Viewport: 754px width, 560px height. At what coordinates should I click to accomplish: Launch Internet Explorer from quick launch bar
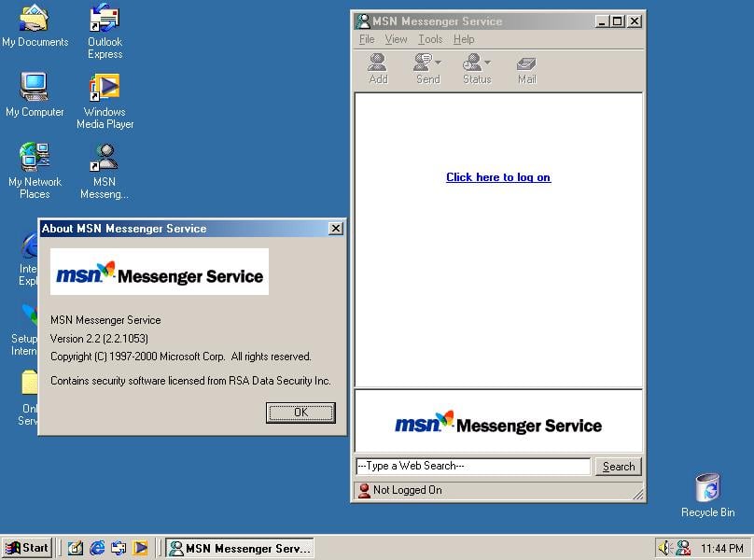click(97, 548)
